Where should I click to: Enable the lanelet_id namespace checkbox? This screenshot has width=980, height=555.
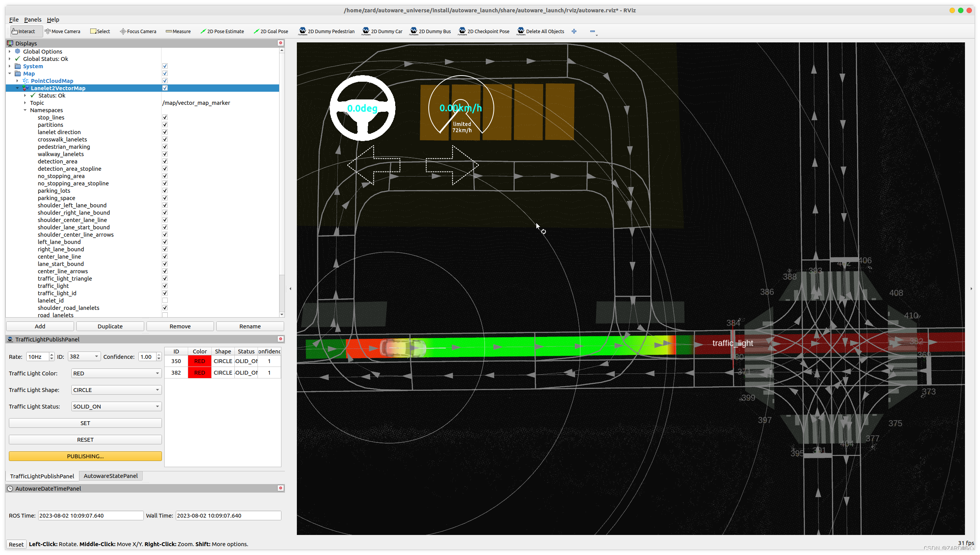(x=165, y=300)
